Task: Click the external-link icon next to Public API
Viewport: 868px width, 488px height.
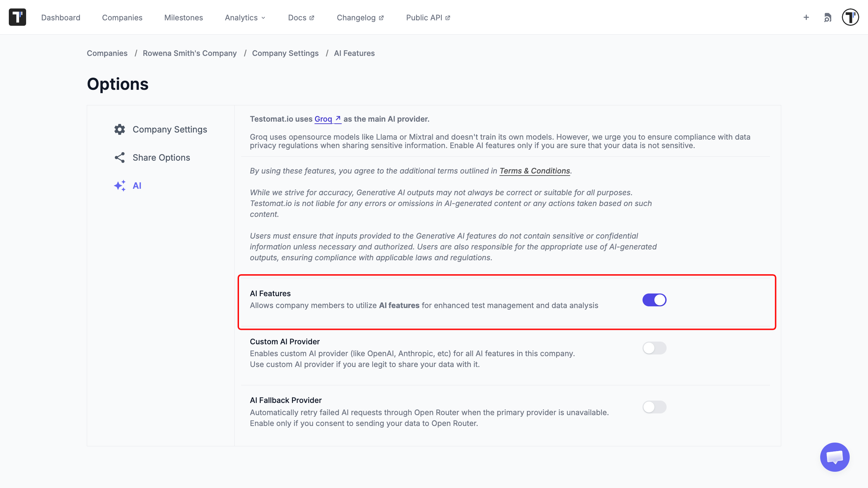Action: [448, 18]
